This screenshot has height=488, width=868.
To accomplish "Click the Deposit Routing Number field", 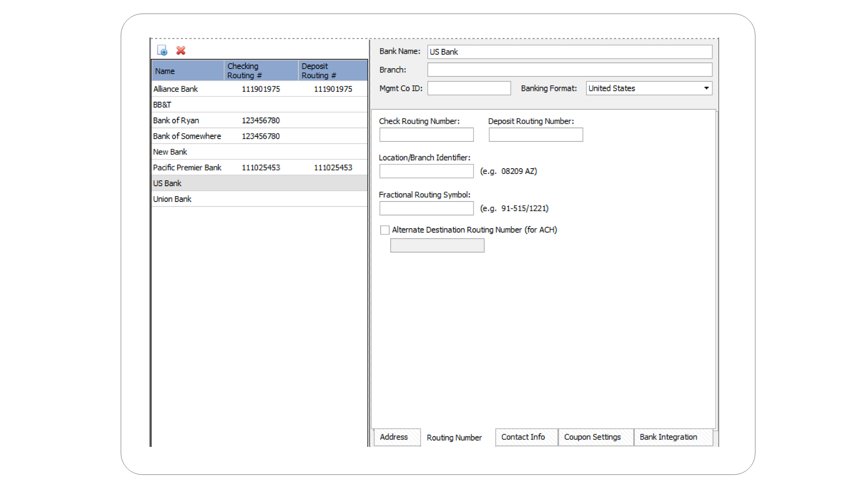I will tap(536, 135).
